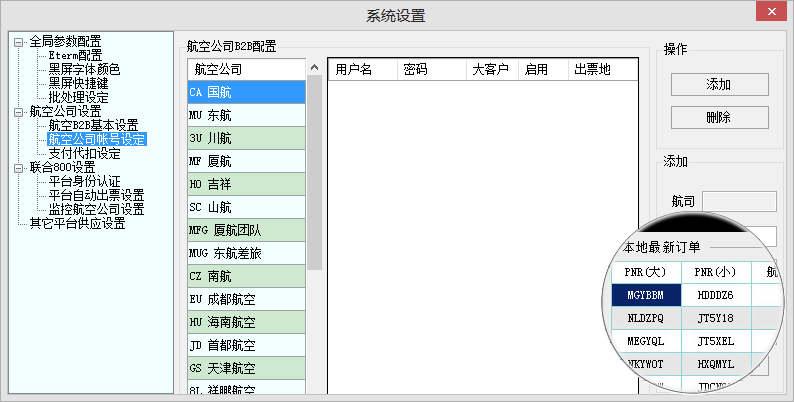Select airline row EU 成都航空
Image resolution: width=794 pixels, height=402 pixels.
coord(247,300)
